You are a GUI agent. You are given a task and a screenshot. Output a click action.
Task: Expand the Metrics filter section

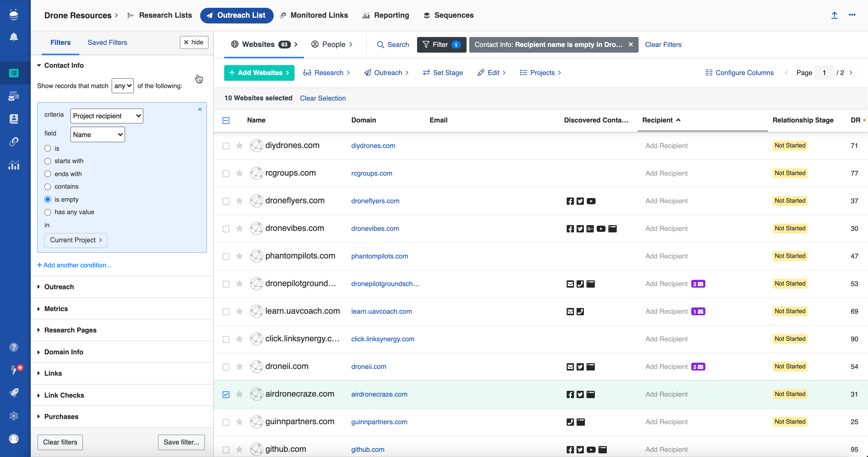(56, 309)
